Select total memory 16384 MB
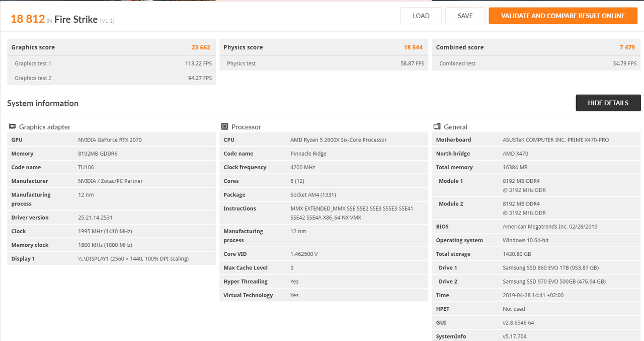This screenshot has height=341, width=644. pos(515,167)
